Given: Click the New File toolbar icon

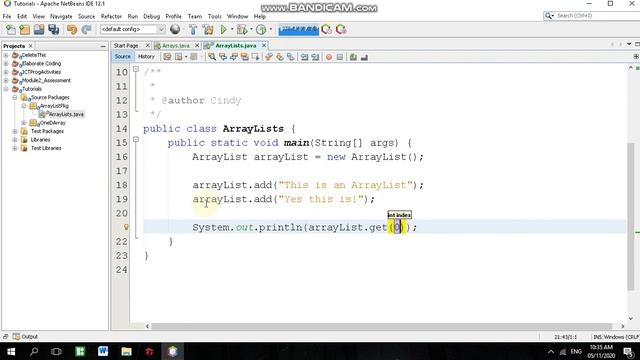Looking at the screenshot, I should (11, 29).
